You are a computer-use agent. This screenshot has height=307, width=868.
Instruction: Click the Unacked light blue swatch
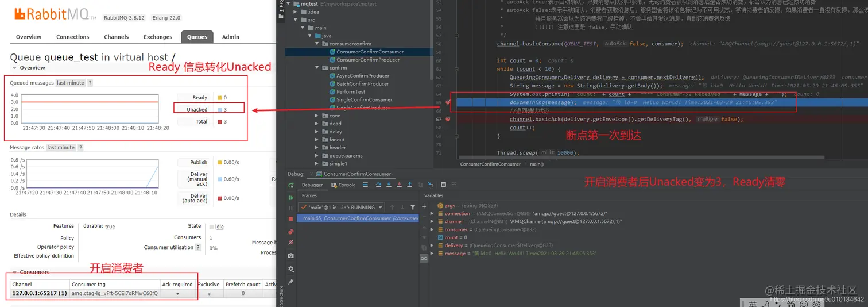click(x=219, y=110)
